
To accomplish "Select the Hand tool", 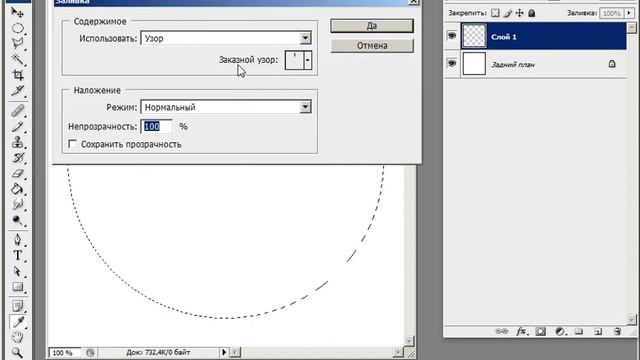I will click(17, 337).
